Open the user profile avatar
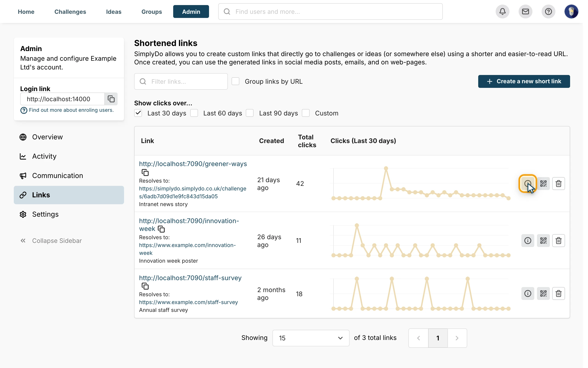This screenshot has height=368, width=588. pos(571,11)
